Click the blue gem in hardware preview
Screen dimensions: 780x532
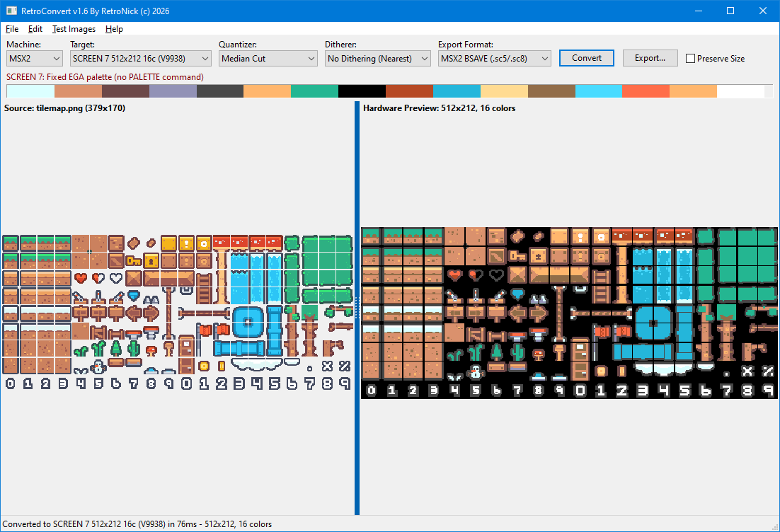[x=518, y=294]
